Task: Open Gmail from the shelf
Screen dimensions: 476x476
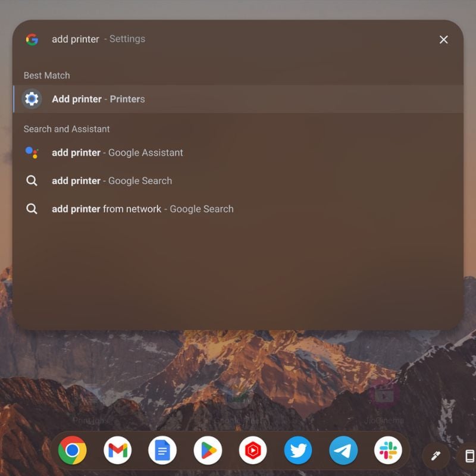Action: [x=117, y=450]
